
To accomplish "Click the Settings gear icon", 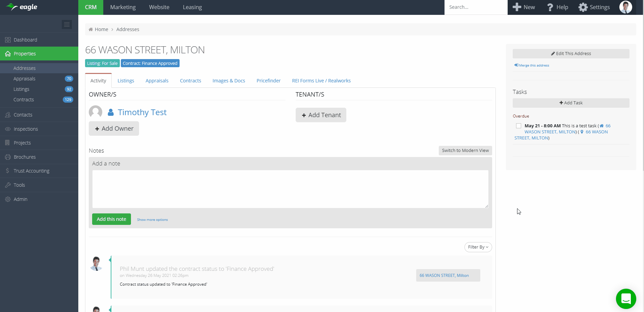I will [x=583, y=7].
